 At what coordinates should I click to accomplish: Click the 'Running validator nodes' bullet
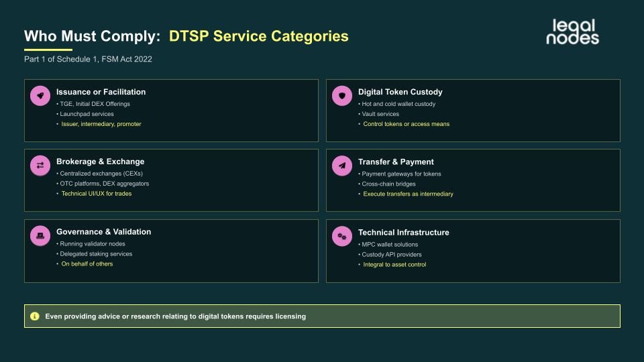pyautogui.click(x=91, y=244)
